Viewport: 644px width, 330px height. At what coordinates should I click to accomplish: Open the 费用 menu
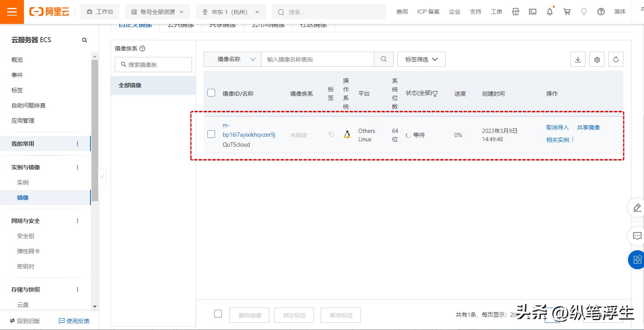(402, 12)
